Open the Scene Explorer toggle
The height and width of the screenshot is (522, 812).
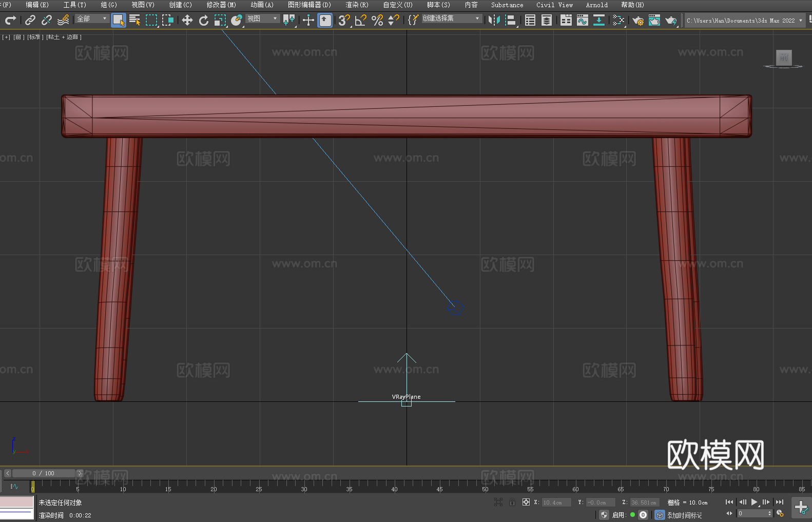coord(530,20)
